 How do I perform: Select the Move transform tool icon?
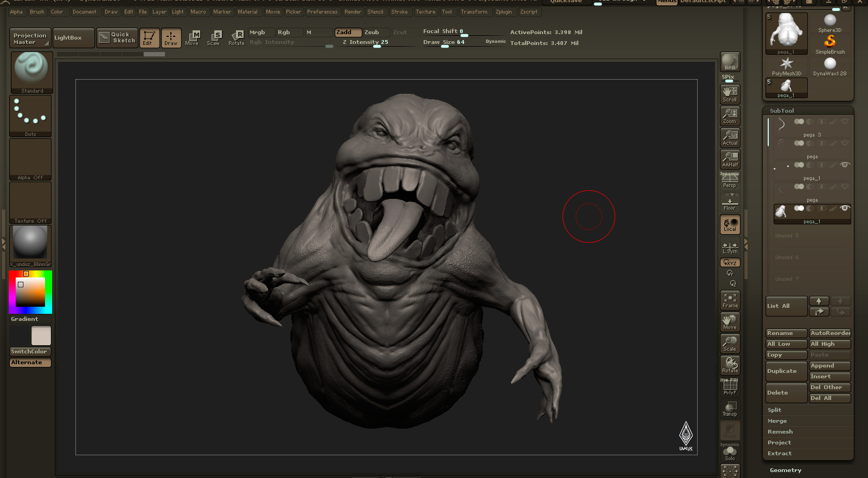tap(193, 38)
